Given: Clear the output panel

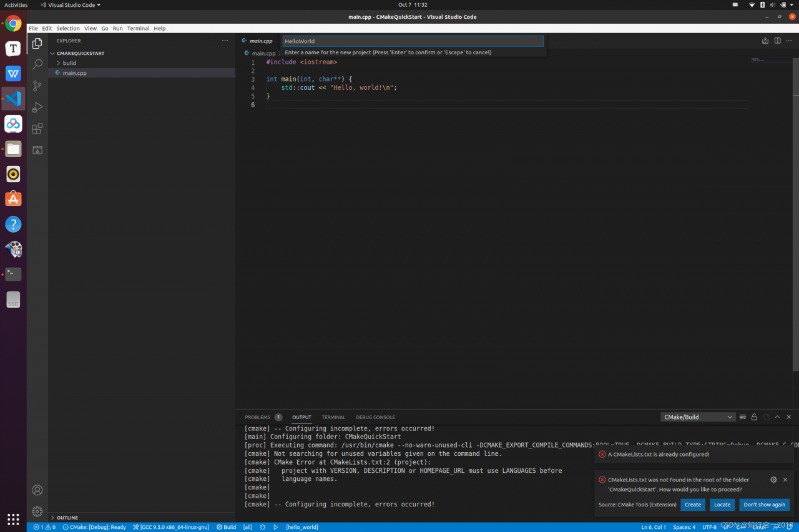Looking at the screenshot, I should [x=743, y=417].
